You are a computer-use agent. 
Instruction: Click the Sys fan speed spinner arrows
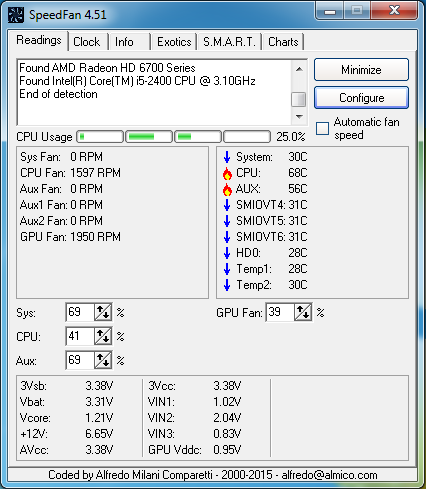[103, 312]
